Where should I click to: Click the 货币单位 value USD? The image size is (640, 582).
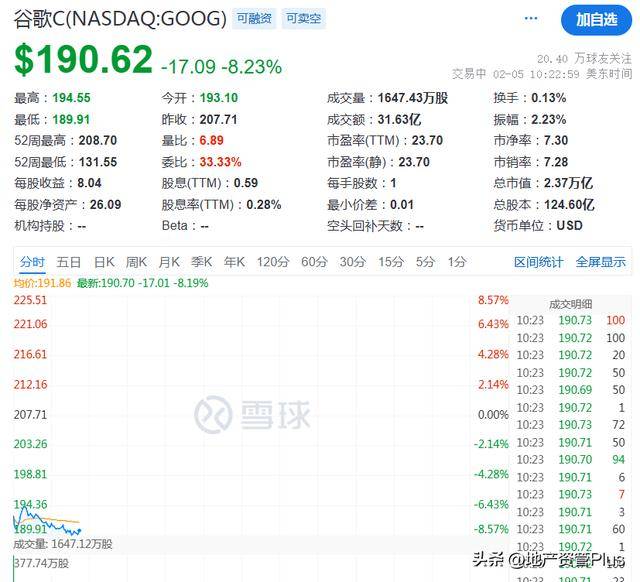(569, 226)
